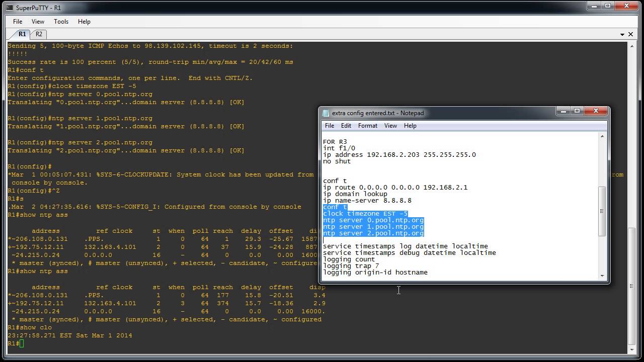Click 'ip route 0.0.0.0 0.0.0.0 192.168.2.1' line
644x362 pixels.
pos(395,188)
